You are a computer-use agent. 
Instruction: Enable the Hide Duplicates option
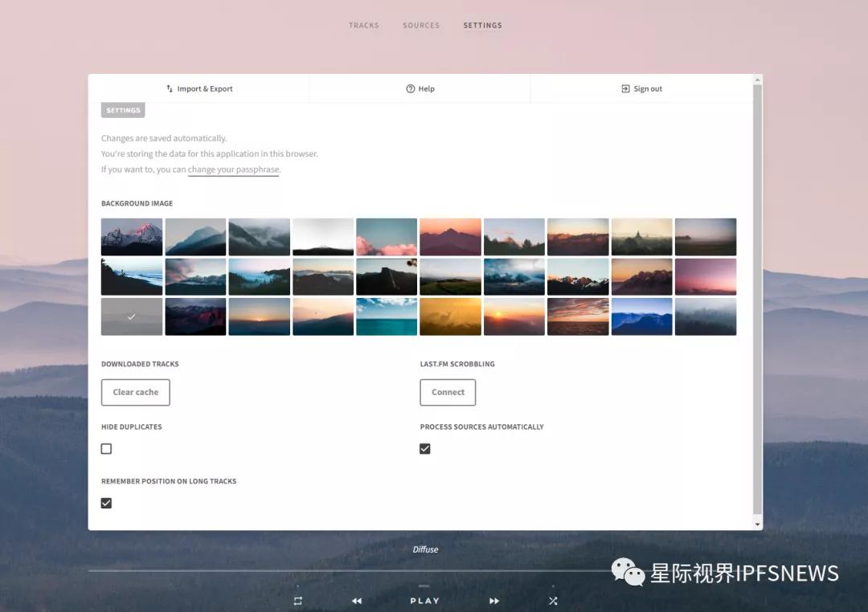point(106,448)
